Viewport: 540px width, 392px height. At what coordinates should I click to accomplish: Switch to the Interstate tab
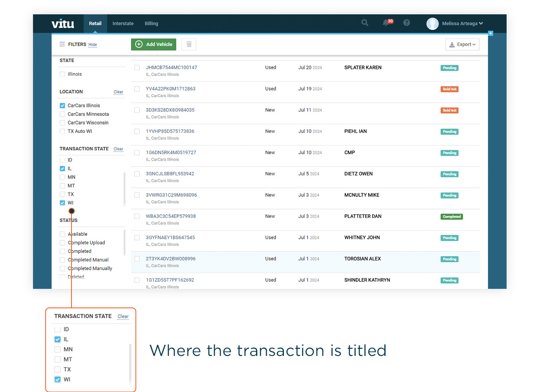point(123,23)
